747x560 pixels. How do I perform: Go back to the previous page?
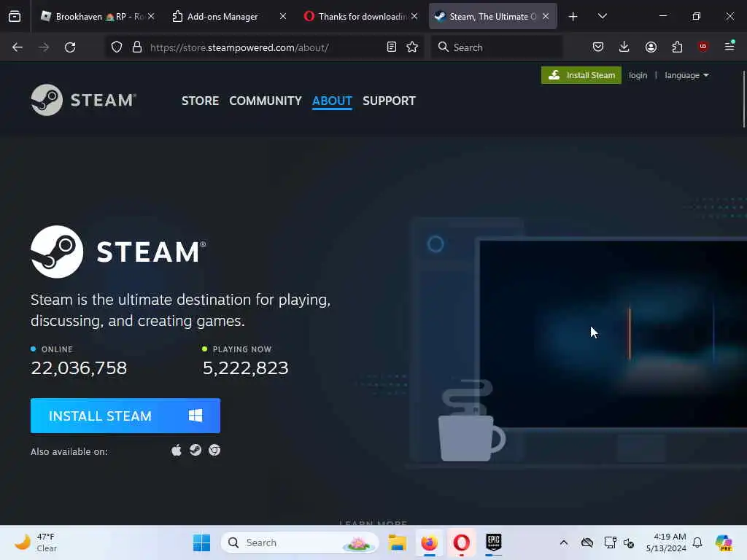18,47
